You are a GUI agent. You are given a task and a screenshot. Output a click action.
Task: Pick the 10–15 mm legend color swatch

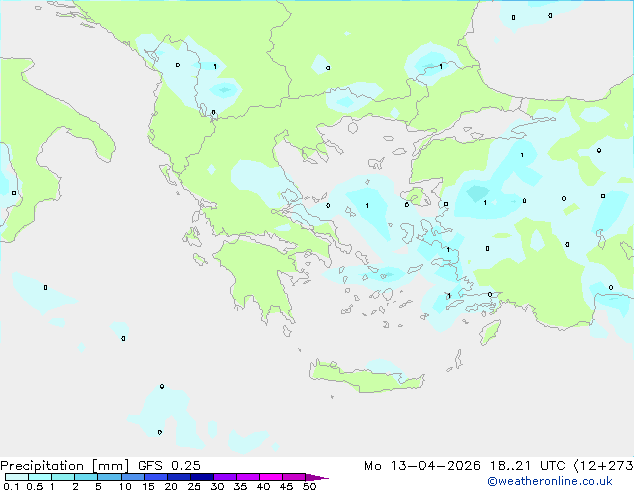coord(133,477)
